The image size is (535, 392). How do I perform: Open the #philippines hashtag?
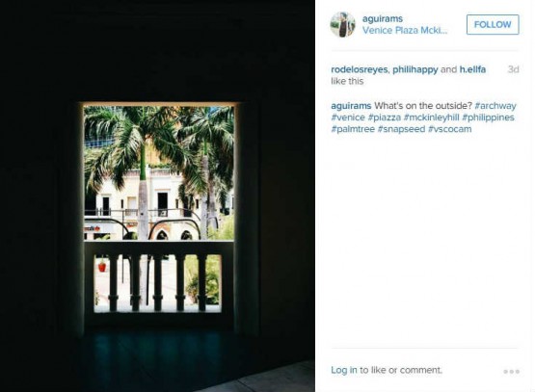pos(489,118)
